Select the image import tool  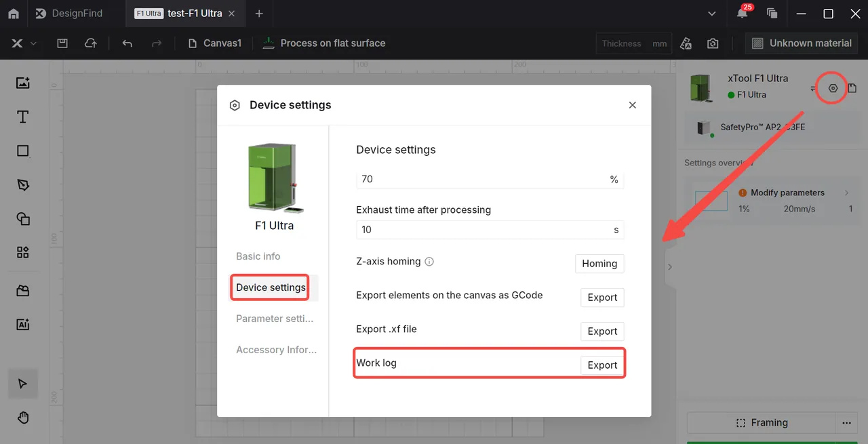[x=23, y=83]
